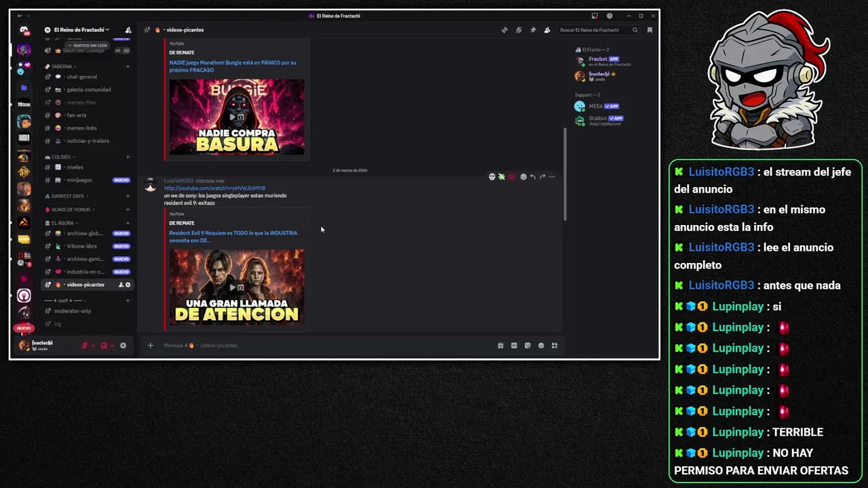Collapse the staff category
The width and height of the screenshot is (868, 488).
pyautogui.click(x=66, y=300)
